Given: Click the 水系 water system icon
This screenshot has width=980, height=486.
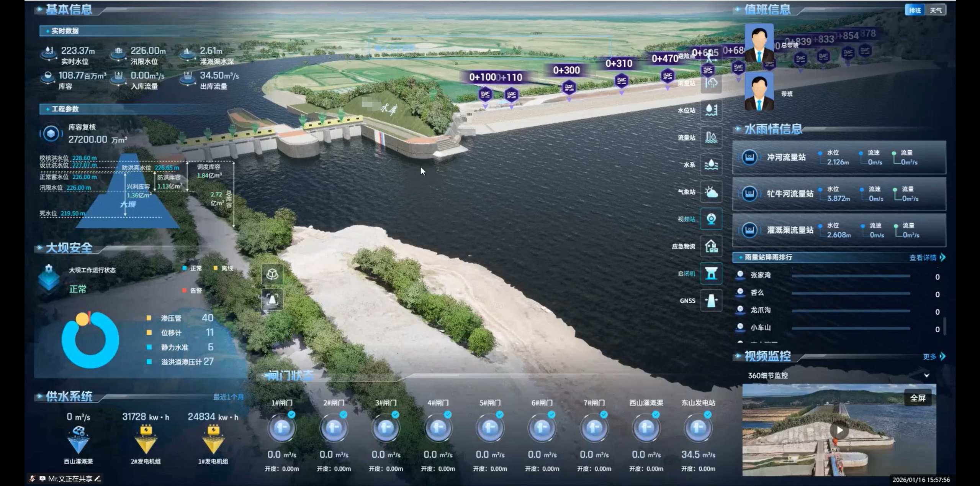Looking at the screenshot, I should coord(711,164).
